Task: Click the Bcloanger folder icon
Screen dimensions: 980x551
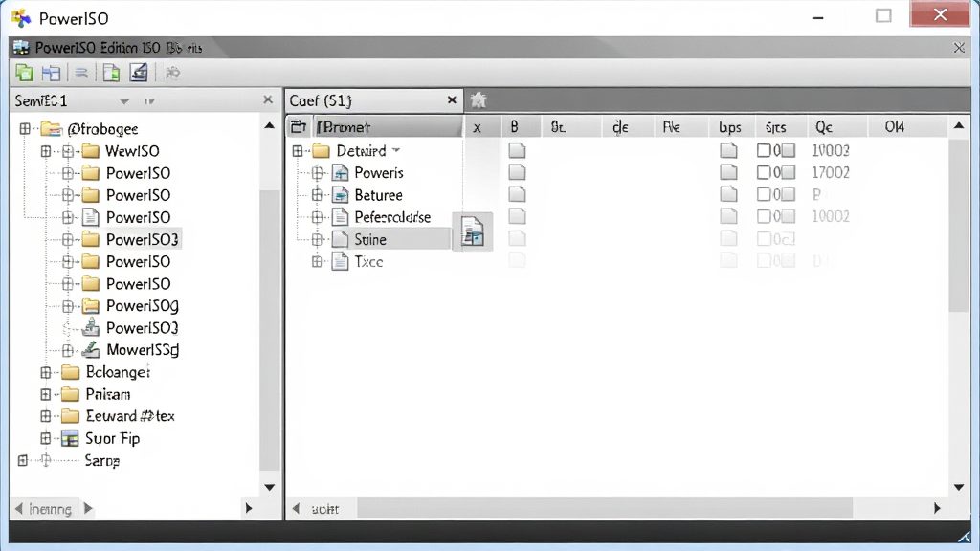Action: click(x=70, y=372)
